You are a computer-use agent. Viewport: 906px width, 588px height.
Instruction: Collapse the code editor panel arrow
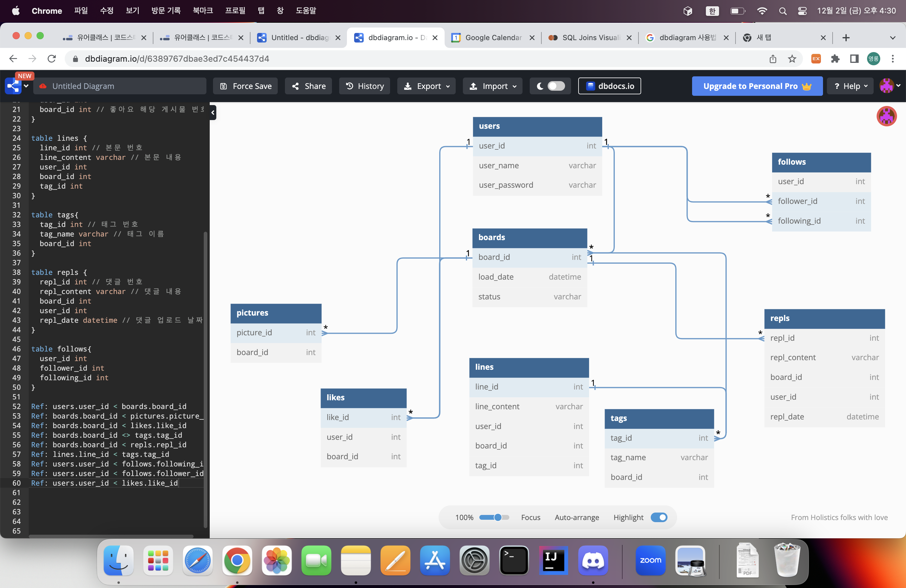[213, 112]
